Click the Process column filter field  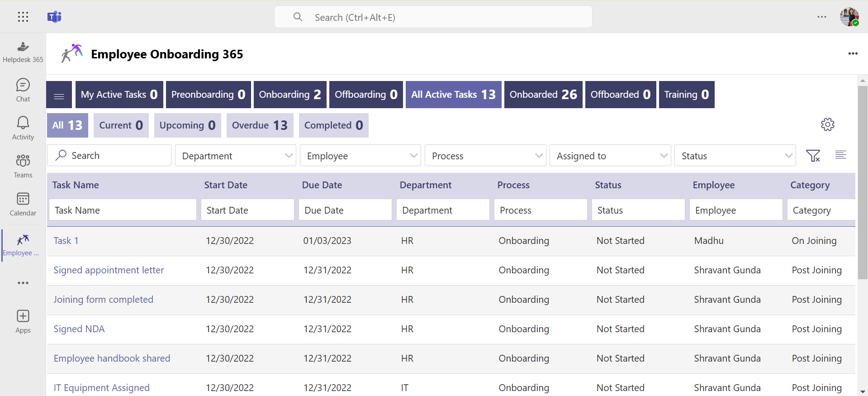click(541, 210)
